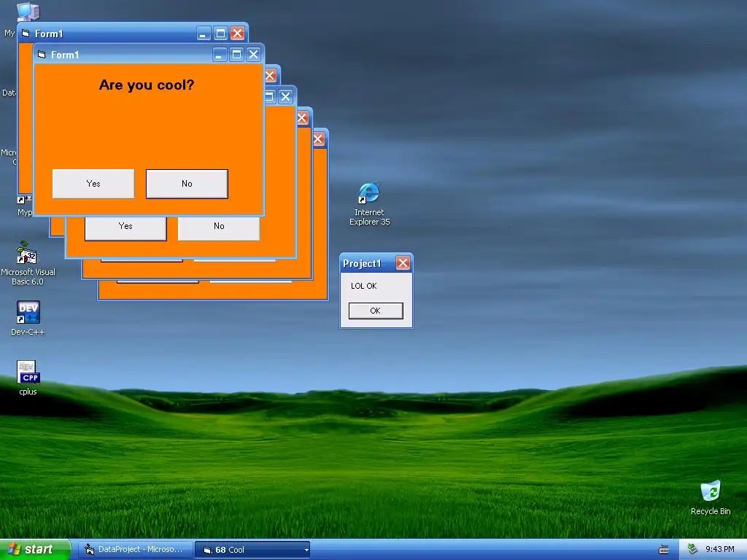747x560 pixels.
Task: Select the cplus CPP file icon
Action: click(28, 378)
